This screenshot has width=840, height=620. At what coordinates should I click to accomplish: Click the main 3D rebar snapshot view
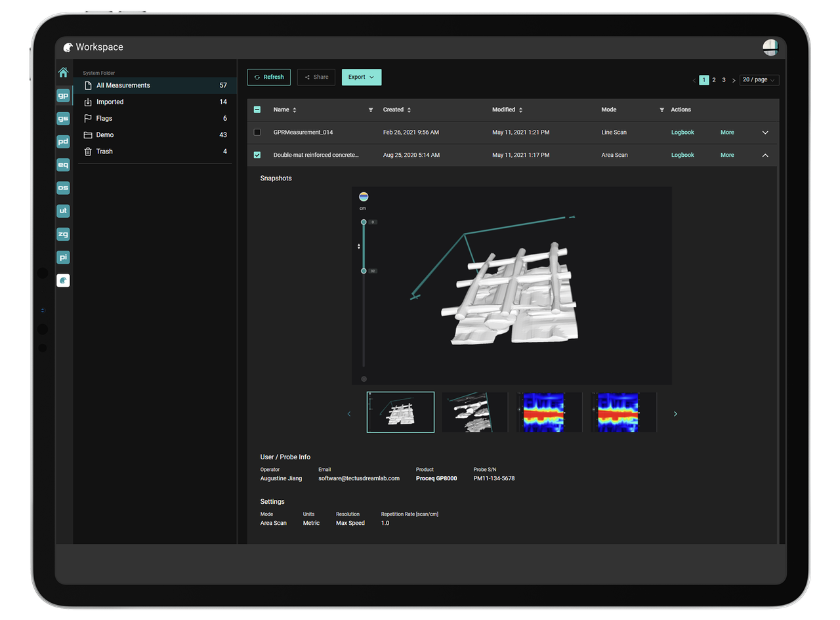tap(512, 286)
